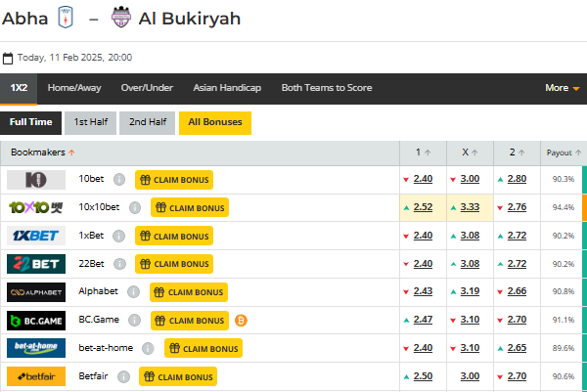
Task: Select the Full Time period filter
Action: 30,122
